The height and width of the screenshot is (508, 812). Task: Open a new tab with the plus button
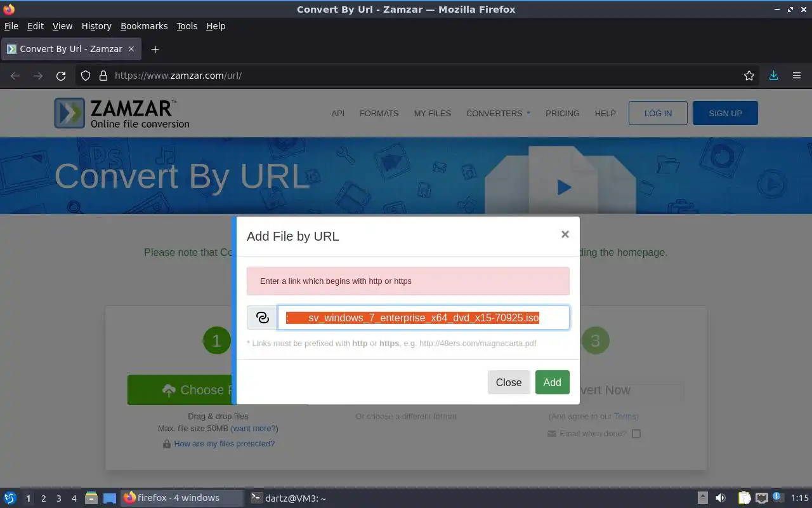coord(155,49)
